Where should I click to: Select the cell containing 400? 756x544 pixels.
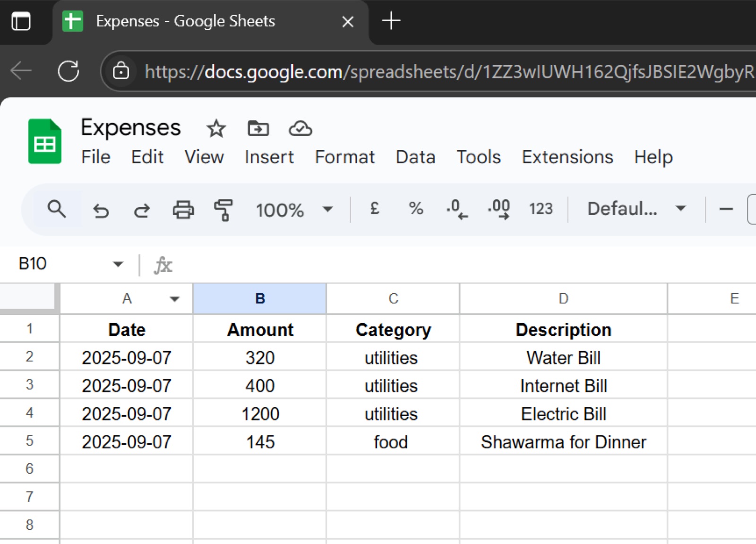pyautogui.click(x=260, y=385)
